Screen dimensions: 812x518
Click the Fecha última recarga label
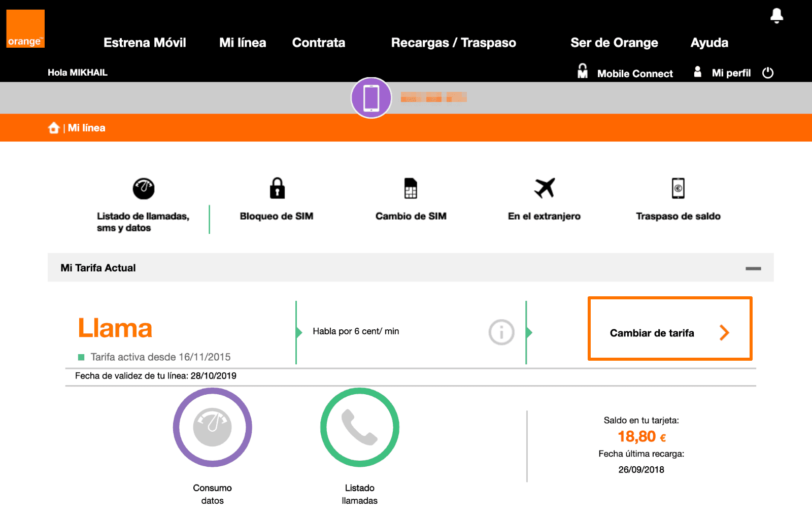pyautogui.click(x=641, y=454)
